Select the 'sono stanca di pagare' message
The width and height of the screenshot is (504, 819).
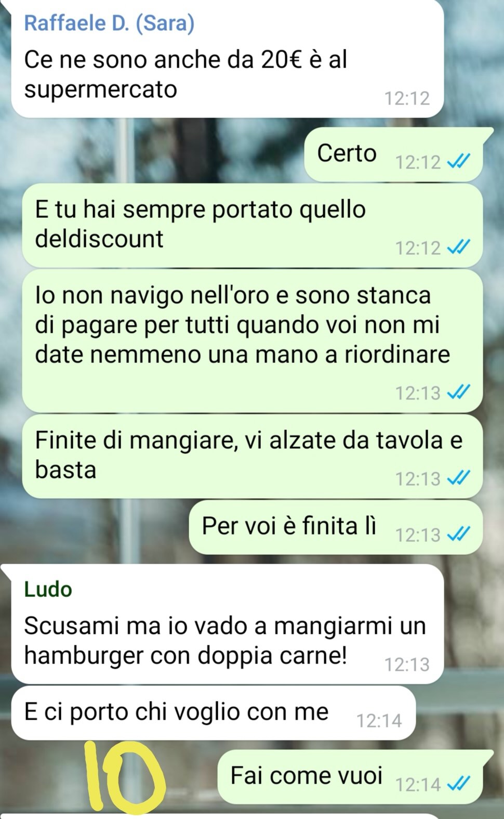(253, 341)
